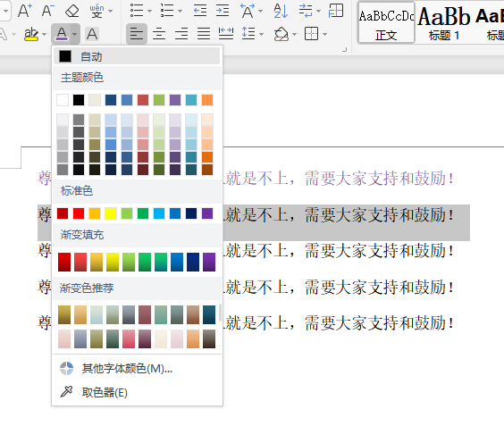This screenshot has width=504, height=426.
Task: Select the 取色器(E) eyedropper option
Action: click(x=137, y=392)
